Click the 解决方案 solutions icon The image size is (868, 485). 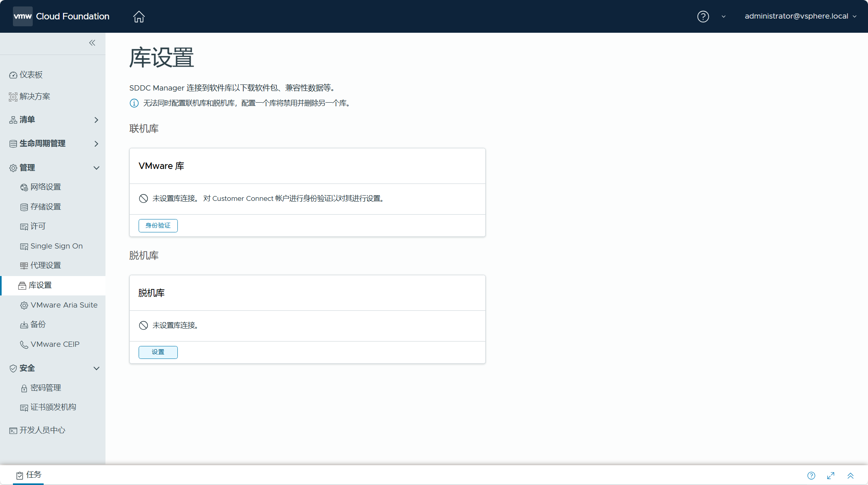(x=13, y=96)
